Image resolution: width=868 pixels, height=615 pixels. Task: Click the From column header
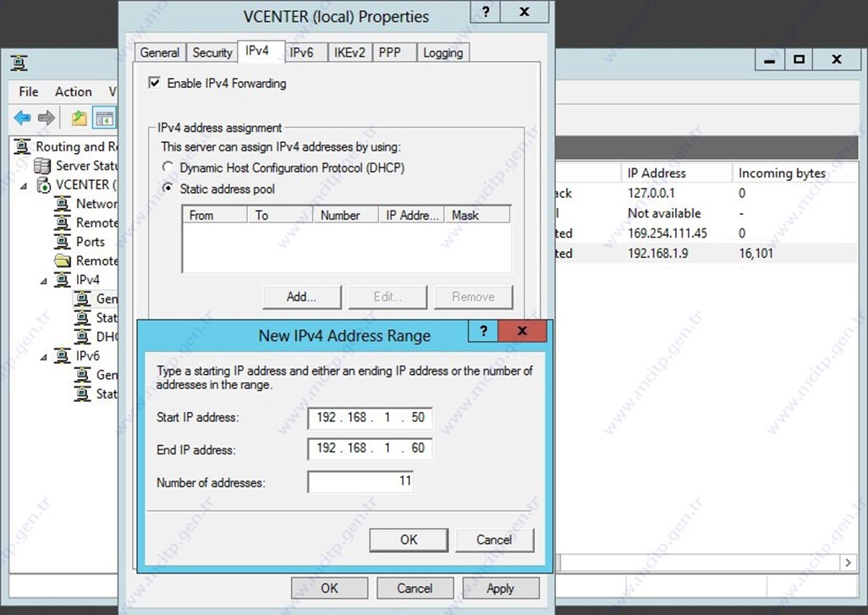[214, 215]
